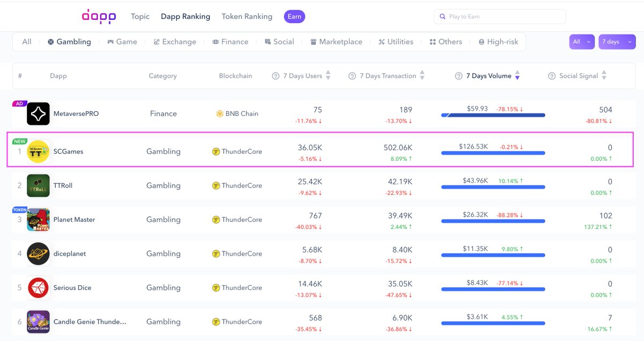
Task: Open the Candle Genie app icon
Action: coord(38,322)
